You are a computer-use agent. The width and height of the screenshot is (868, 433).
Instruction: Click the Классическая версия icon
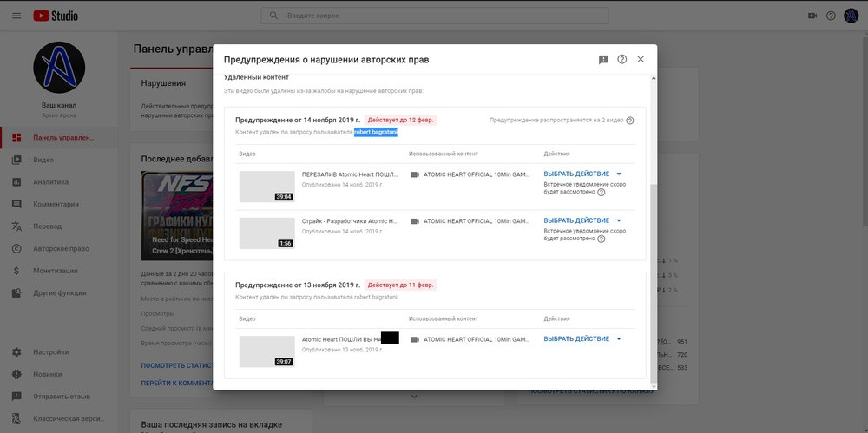[16, 418]
